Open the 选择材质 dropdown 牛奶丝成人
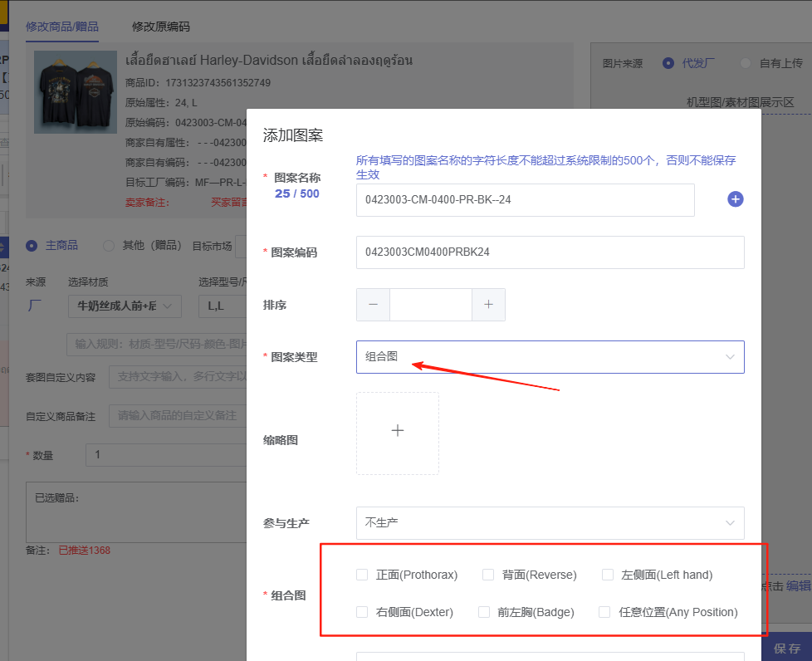 [125, 306]
